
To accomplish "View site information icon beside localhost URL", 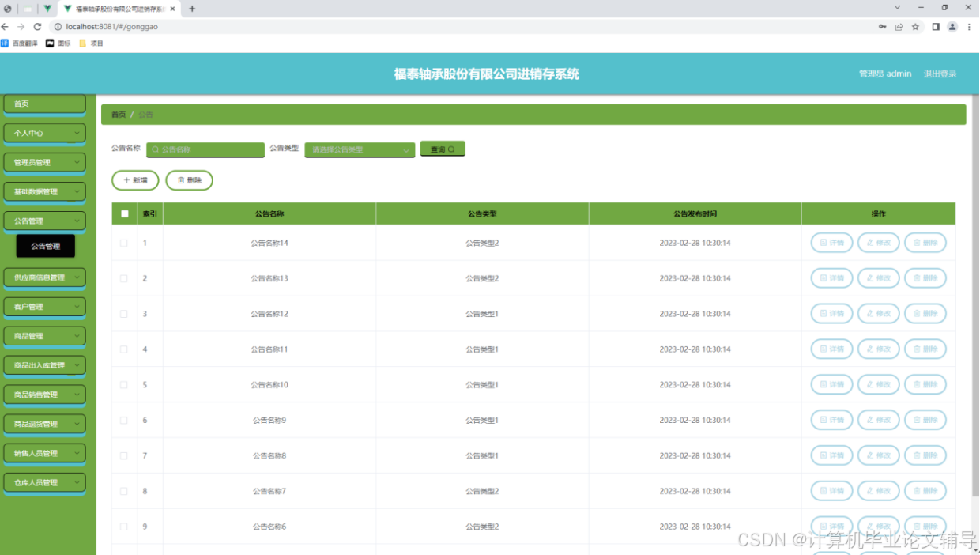I will (58, 26).
